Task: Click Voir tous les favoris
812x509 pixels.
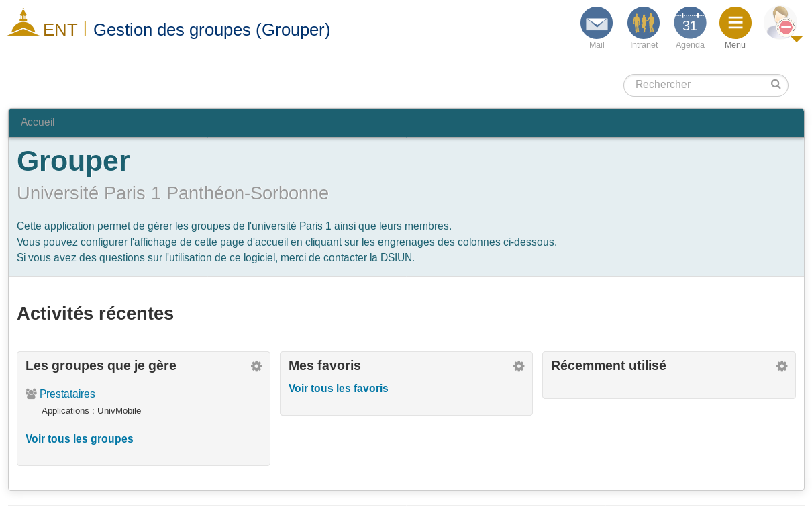Action: [x=338, y=389]
